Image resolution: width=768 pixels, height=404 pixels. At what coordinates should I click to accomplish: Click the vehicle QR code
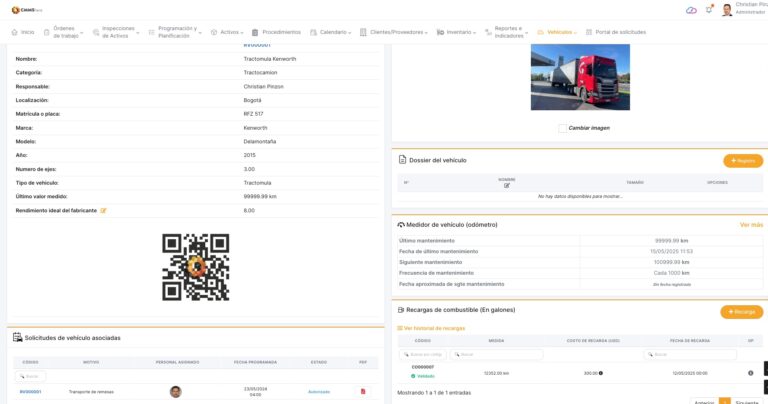pos(196,267)
